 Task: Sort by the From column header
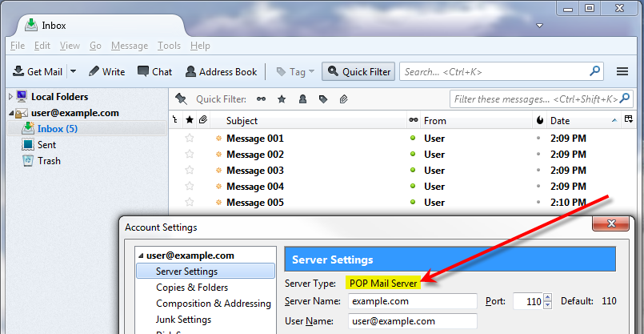point(477,120)
